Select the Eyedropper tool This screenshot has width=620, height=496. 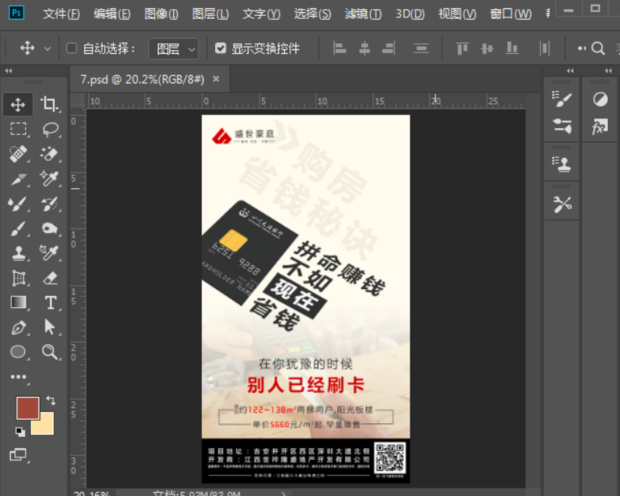point(50,178)
